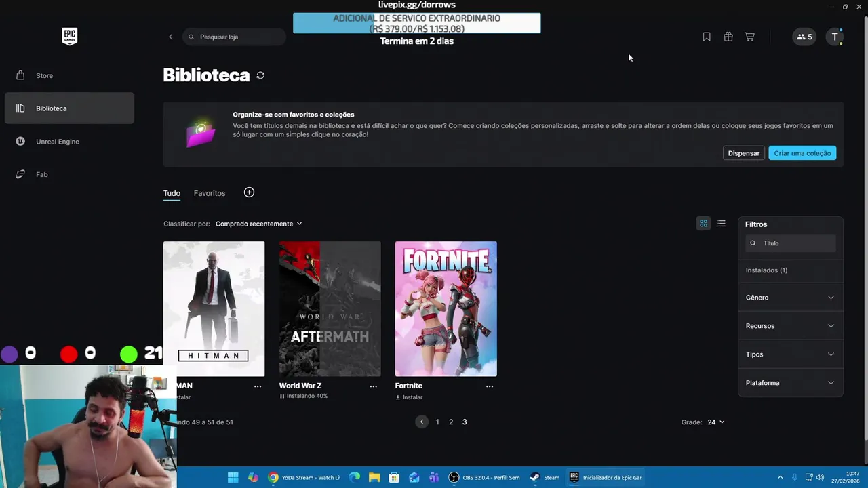The width and height of the screenshot is (868, 488).
Task: Click Criar uma coleção button
Action: [x=802, y=153]
